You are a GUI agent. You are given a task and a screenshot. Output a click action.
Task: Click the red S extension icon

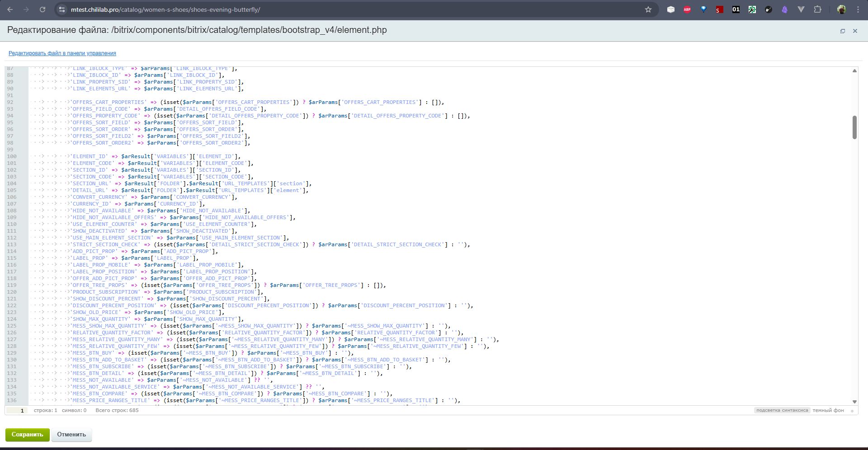[x=719, y=9]
